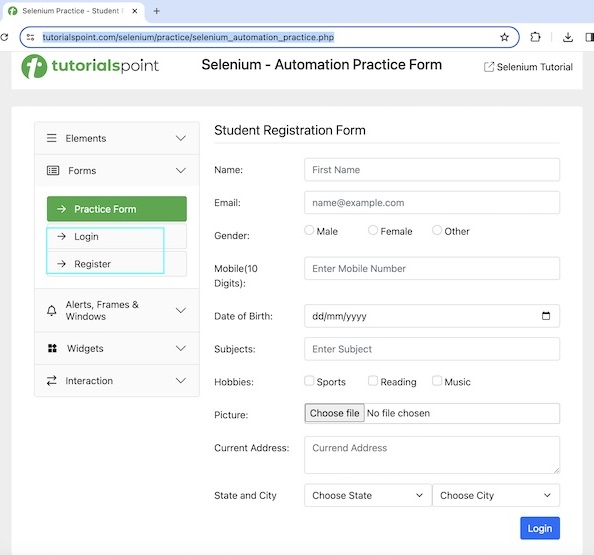Image resolution: width=594 pixels, height=555 pixels.
Task: Select the Male gender radio button
Action: [309, 230]
